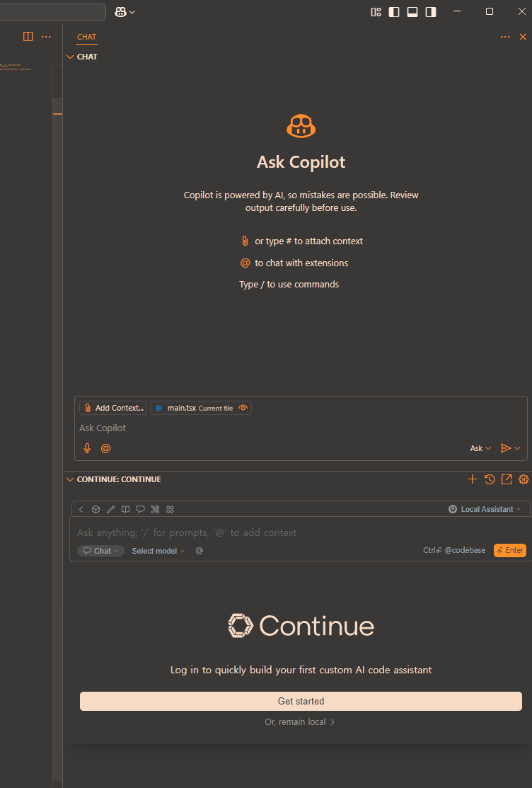The width and height of the screenshot is (532, 788).
Task: Click the back chevron in Continue toolbar
Action: (81, 509)
